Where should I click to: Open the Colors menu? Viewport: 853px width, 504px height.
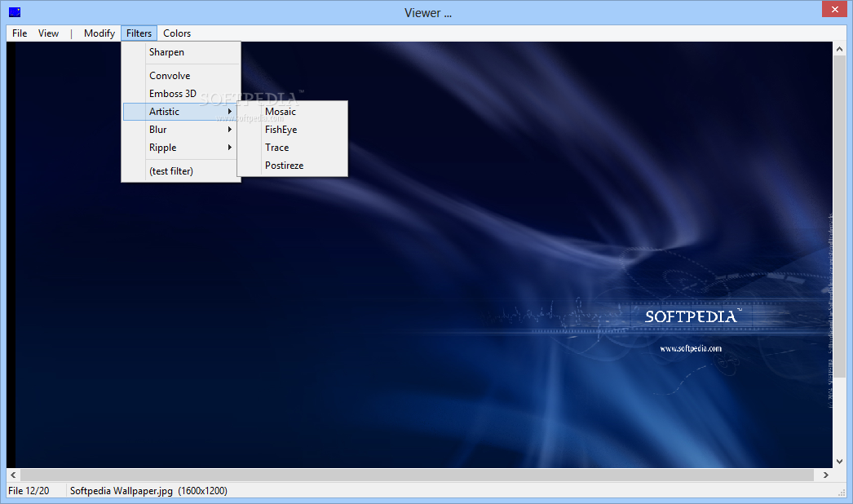coord(177,33)
